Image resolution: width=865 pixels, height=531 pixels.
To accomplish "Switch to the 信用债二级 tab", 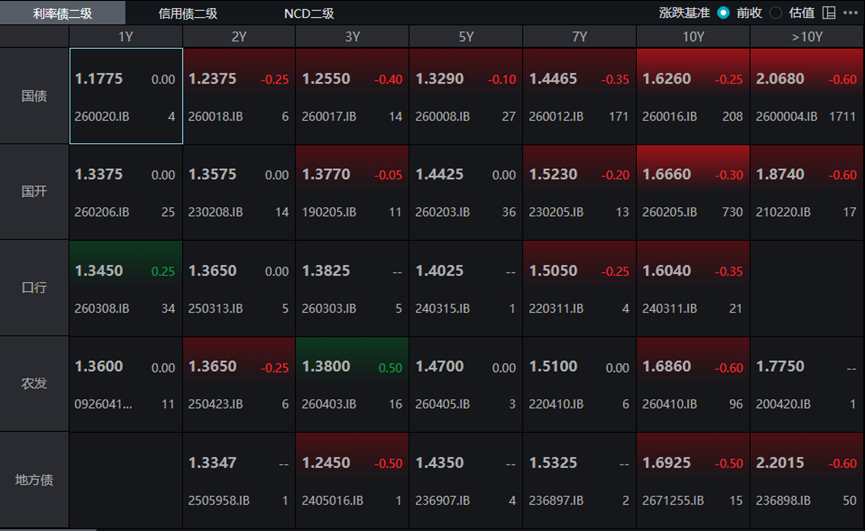I will coord(188,13).
